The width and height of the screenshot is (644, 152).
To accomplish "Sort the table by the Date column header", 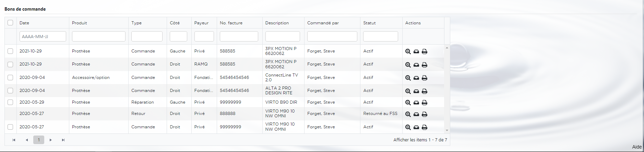I will click(x=24, y=23).
